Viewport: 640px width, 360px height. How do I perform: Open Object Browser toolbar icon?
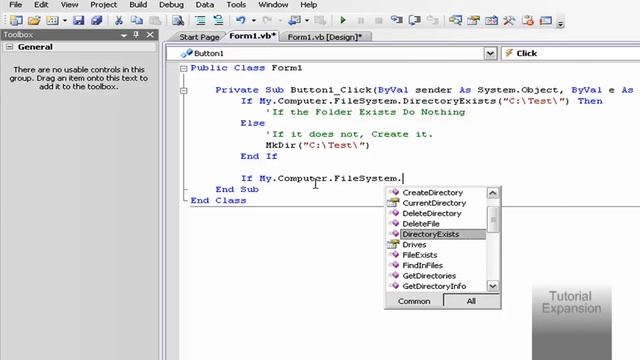(x=491, y=20)
